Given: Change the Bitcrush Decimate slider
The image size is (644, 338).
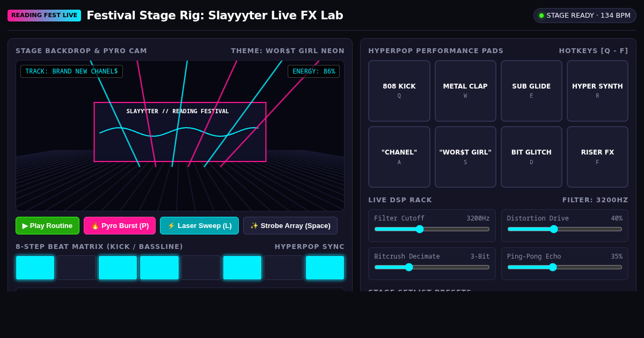Looking at the screenshot, I should 432,267.
